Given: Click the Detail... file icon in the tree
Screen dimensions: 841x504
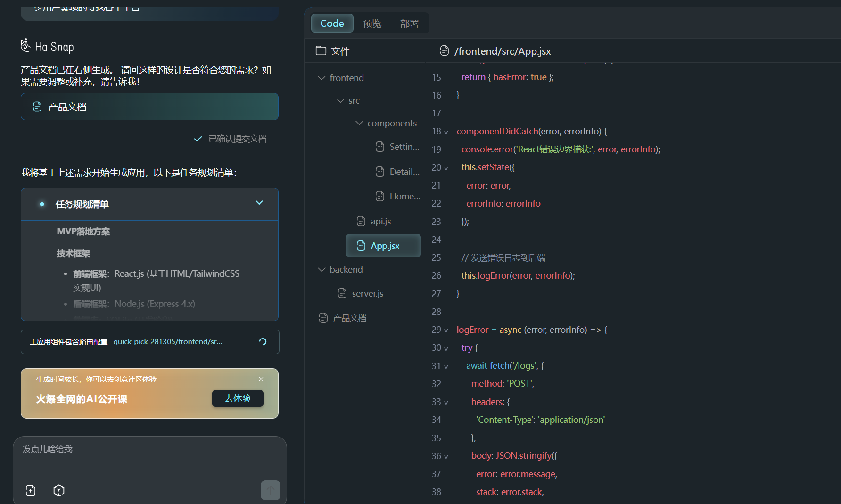Looking at the screenshot, I should click(379, 172).
